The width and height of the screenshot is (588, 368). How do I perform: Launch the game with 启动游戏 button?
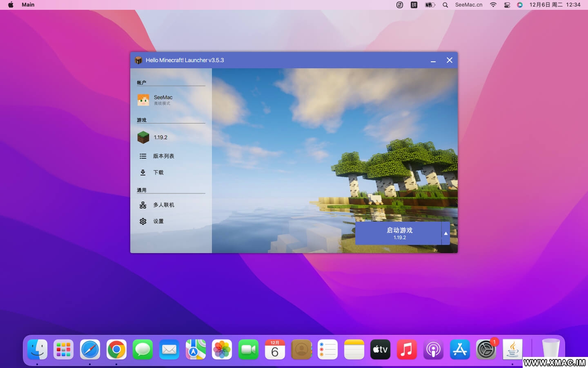click(398, 233)
